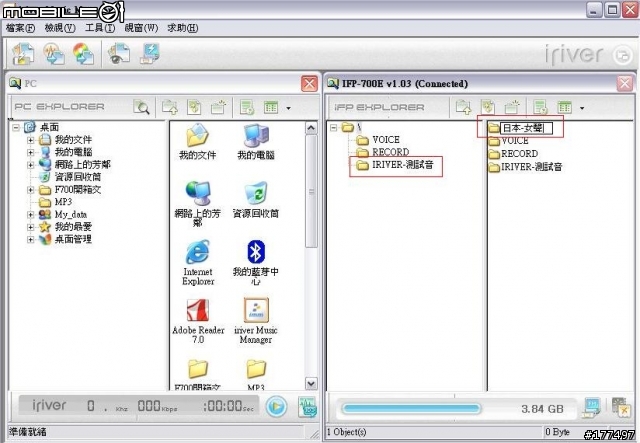Click the PC file list scrollbar thumb

tap(311, 191)
